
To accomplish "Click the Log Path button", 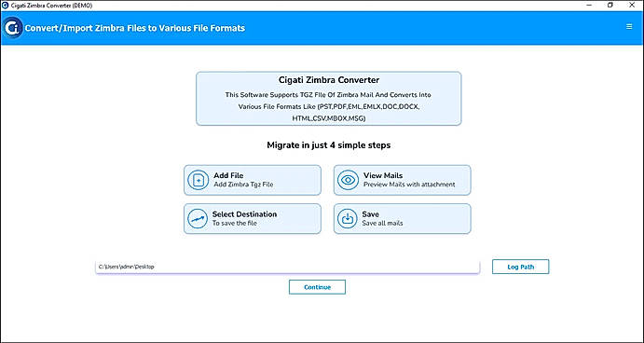I will 520,267.
